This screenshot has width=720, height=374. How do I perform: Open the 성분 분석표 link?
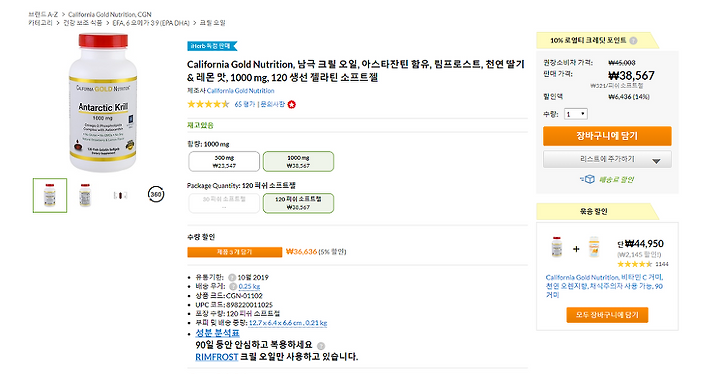(217, 333)
